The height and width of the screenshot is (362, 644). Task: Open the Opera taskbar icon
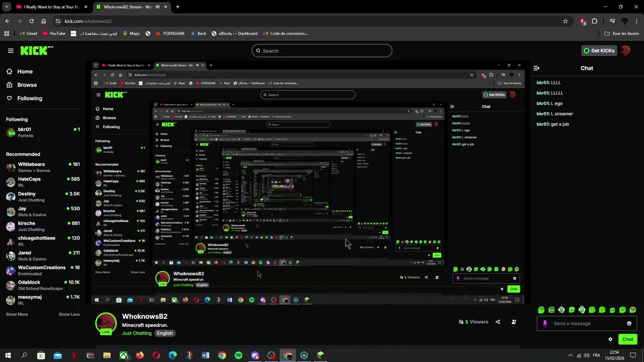pos(156,355)
